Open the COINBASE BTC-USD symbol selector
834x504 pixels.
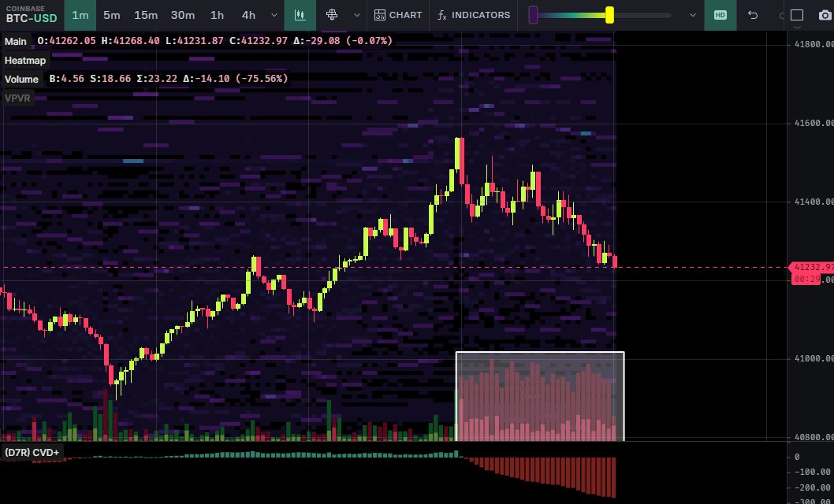point(32,15)
